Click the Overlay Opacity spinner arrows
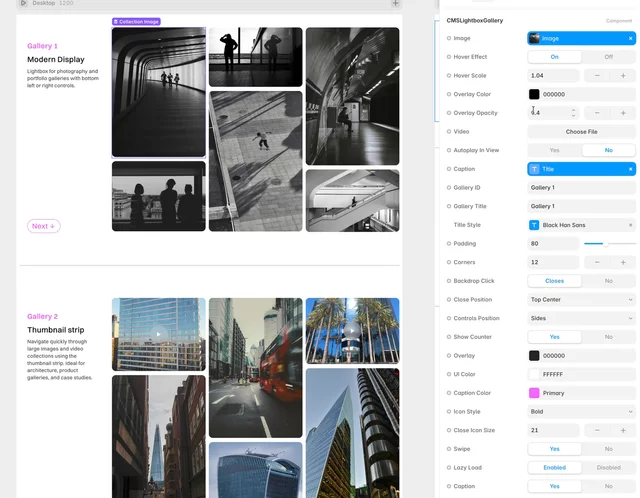 pyautogui.click(x=573, y=113)
